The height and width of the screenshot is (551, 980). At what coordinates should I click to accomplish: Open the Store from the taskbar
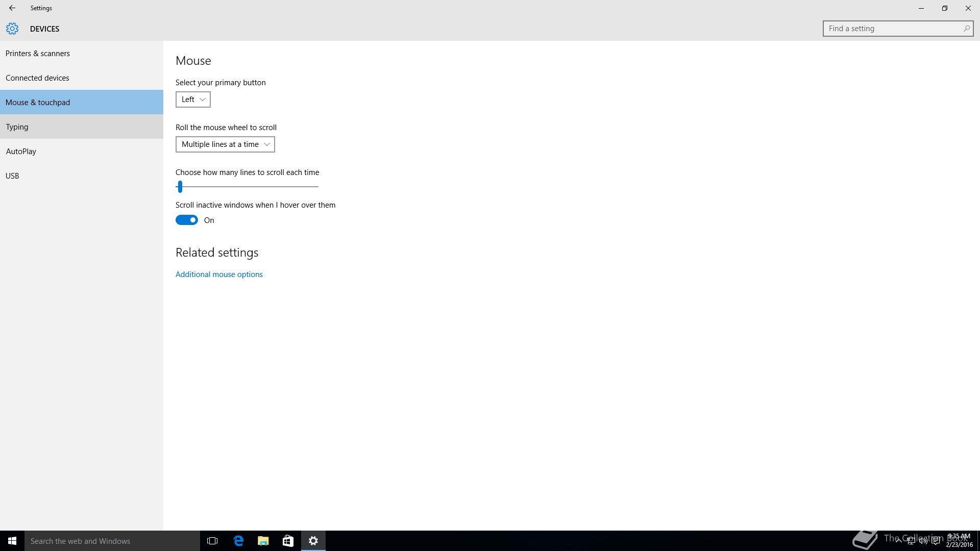tap(288, 541)
